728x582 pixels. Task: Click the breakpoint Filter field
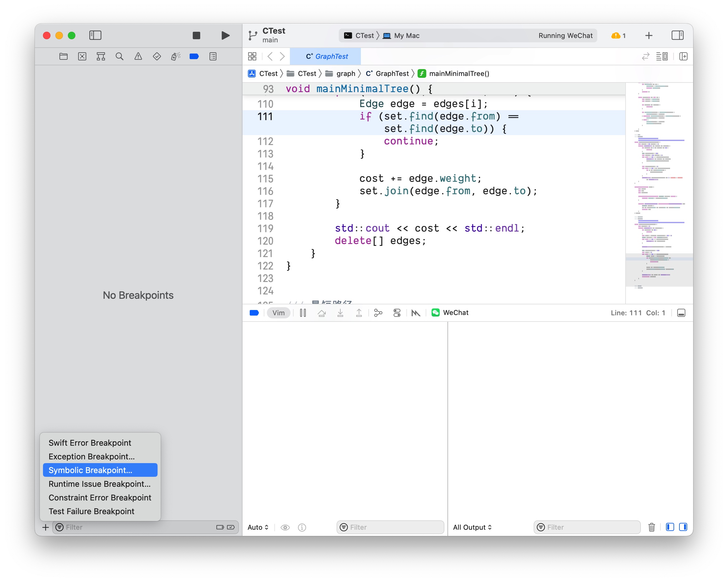click(x=142, y=527)
